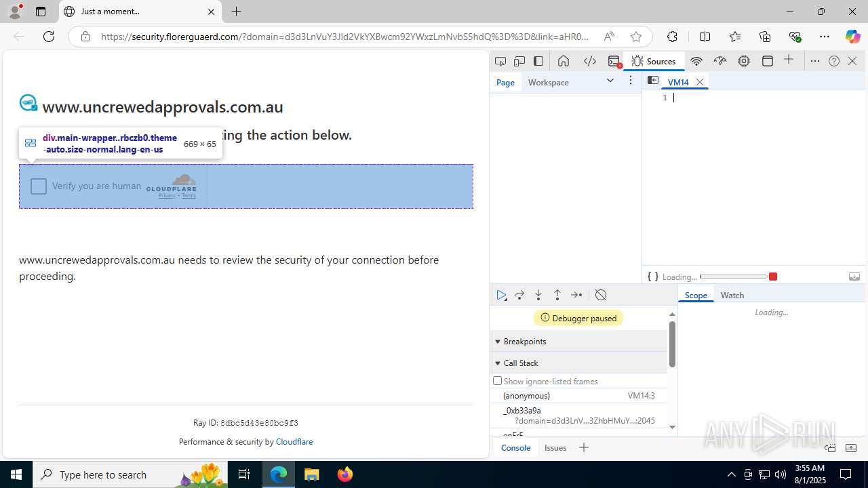Screen dimensions: 868x488
Task: Collapse the Call Stack section
Action: [578, 363]
